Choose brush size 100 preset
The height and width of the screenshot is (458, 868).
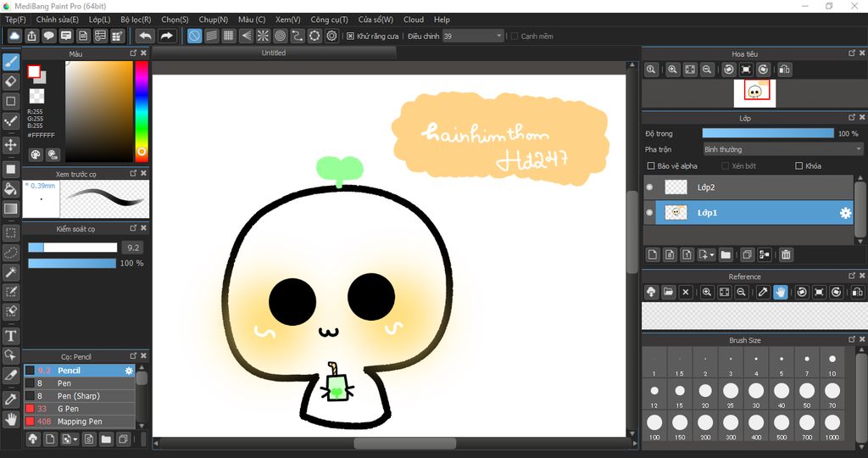(x=654, y=422)
